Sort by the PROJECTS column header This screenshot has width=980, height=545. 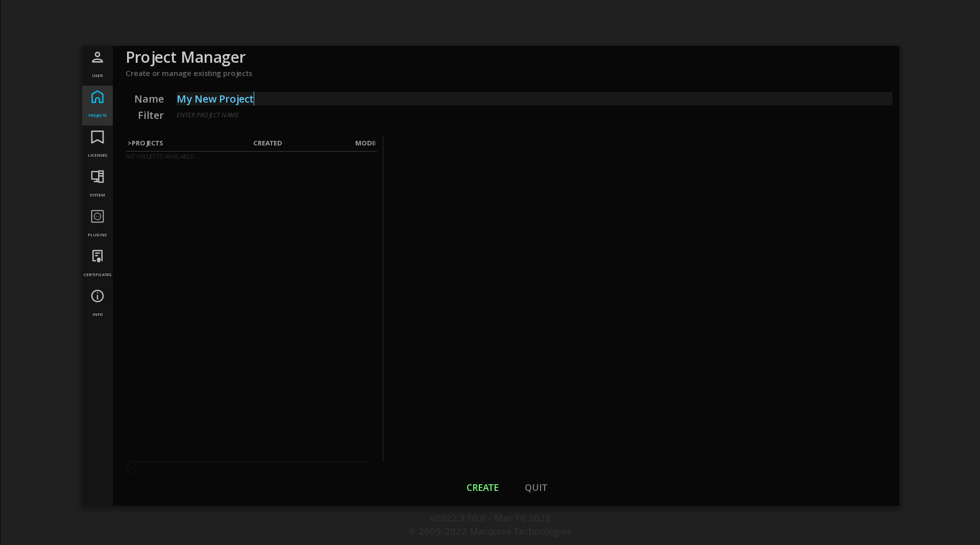pos(145,143)
